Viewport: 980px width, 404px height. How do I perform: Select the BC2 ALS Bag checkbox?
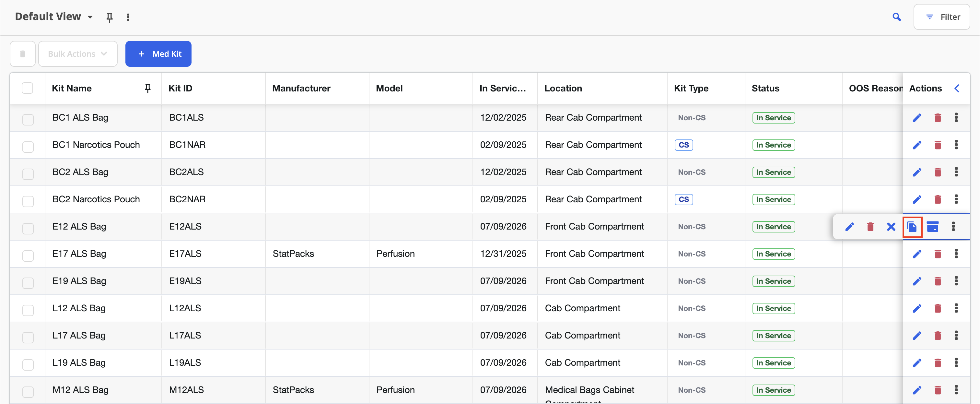(x=28, y=174)
